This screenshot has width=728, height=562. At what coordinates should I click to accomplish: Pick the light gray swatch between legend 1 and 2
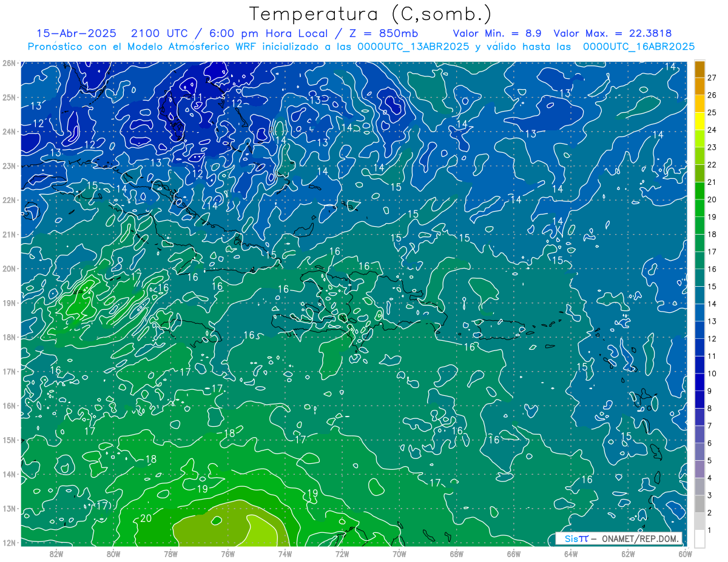(700, 520)
